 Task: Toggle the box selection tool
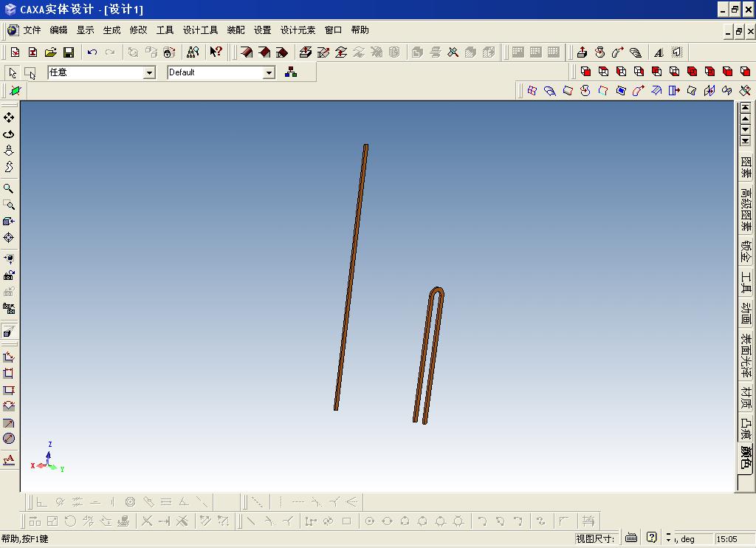[30, 73]
